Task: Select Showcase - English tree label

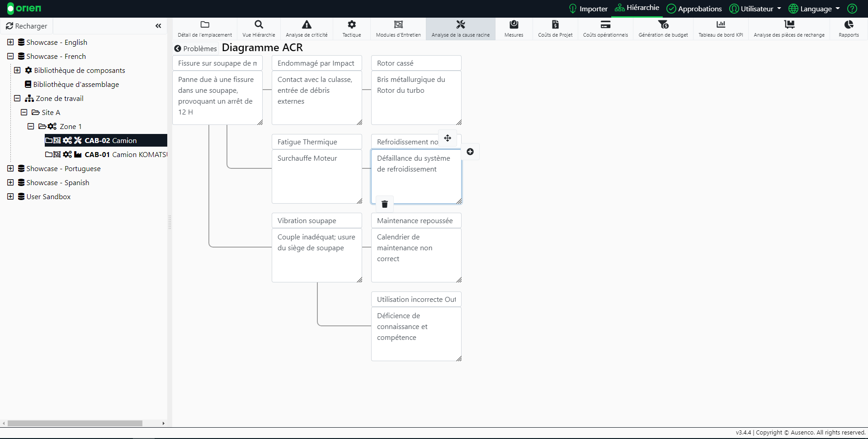Action: 57,42
